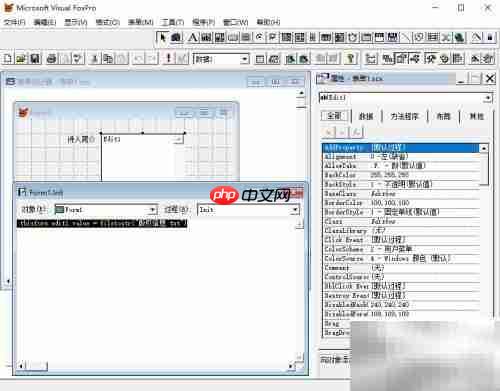Screen dimensions: 500x391
Task: Click the Auto Format toolbar icon
Action: [489, 59]
